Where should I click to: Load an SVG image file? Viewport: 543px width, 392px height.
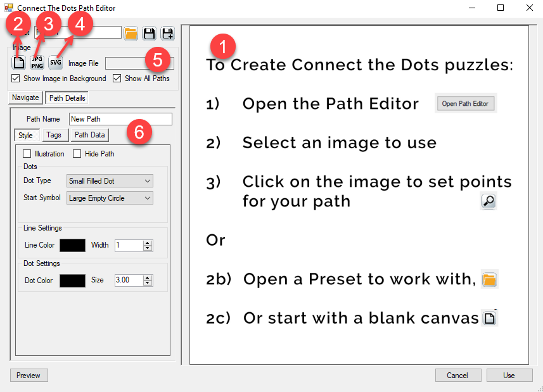click(56, 63)
